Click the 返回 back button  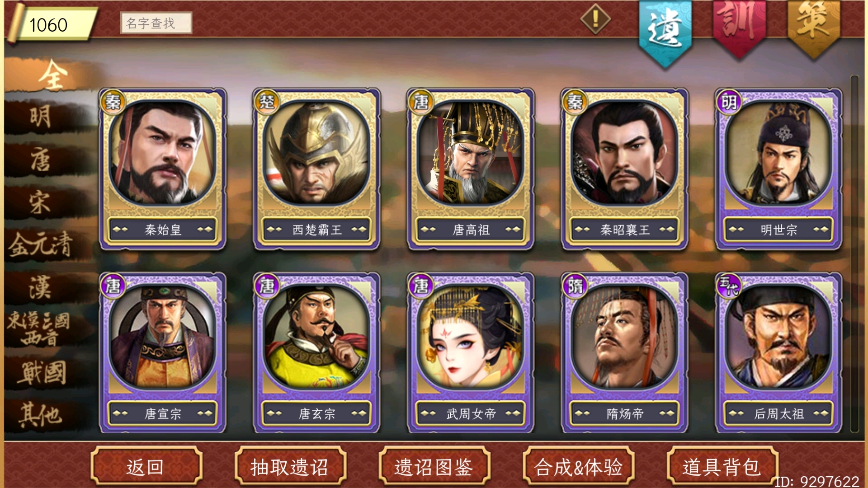pos(146,466)
